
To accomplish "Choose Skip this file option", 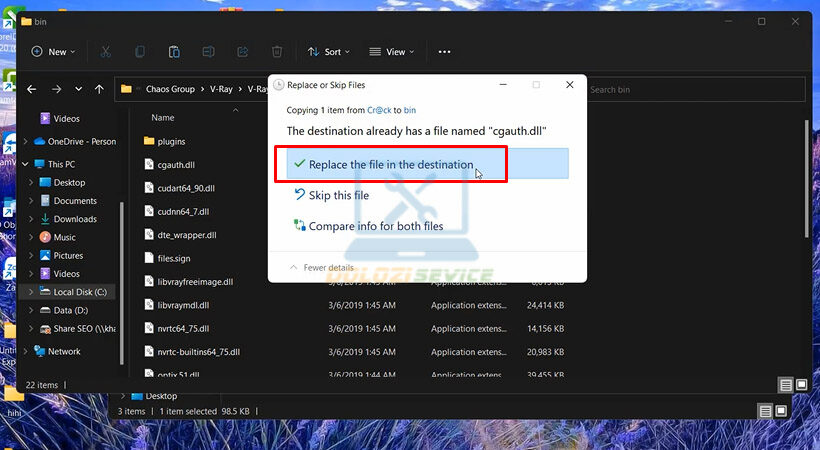I will point(338,196).
